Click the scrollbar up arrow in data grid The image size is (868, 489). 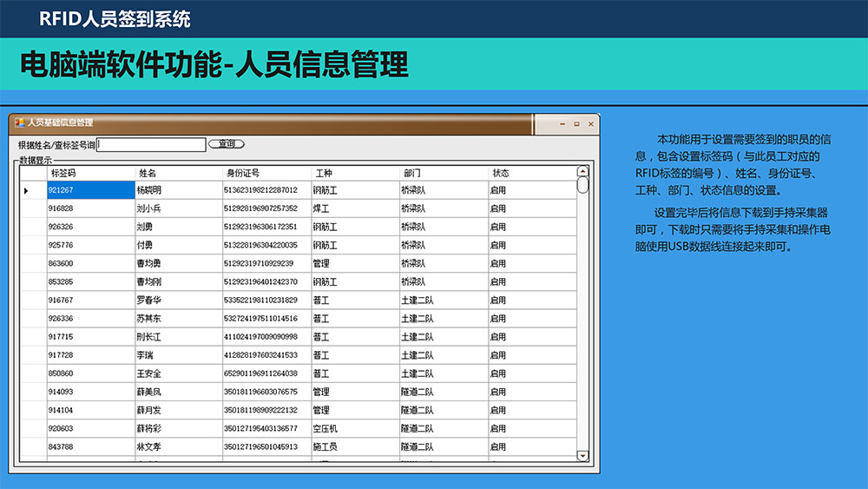click(x=582, y=172)
